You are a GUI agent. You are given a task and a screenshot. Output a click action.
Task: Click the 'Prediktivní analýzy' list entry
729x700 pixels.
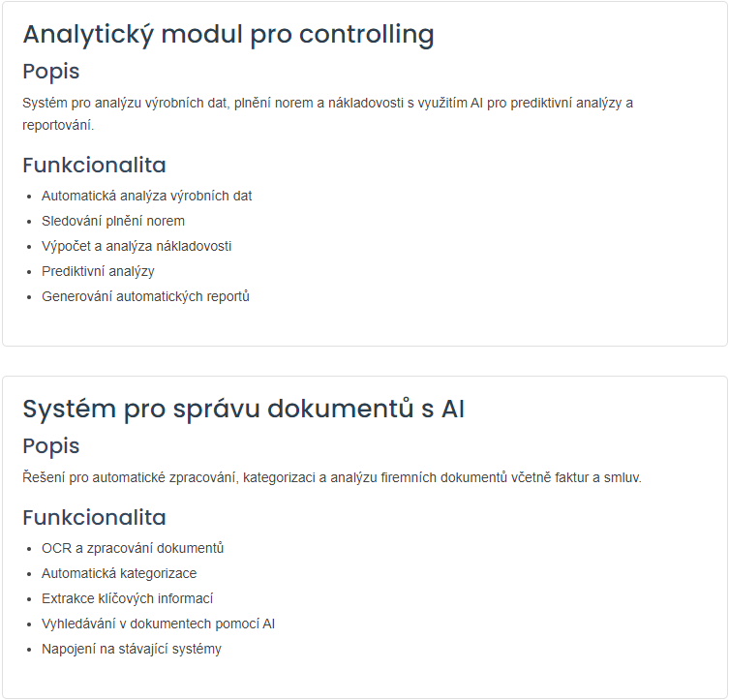pos(98,271)
